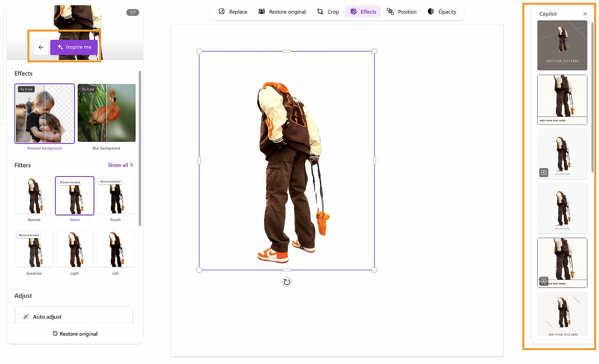This screenshot has height=364, width=599.
Task: Pick the fifth Copilot design suggestion
Action: pos(562,262)
